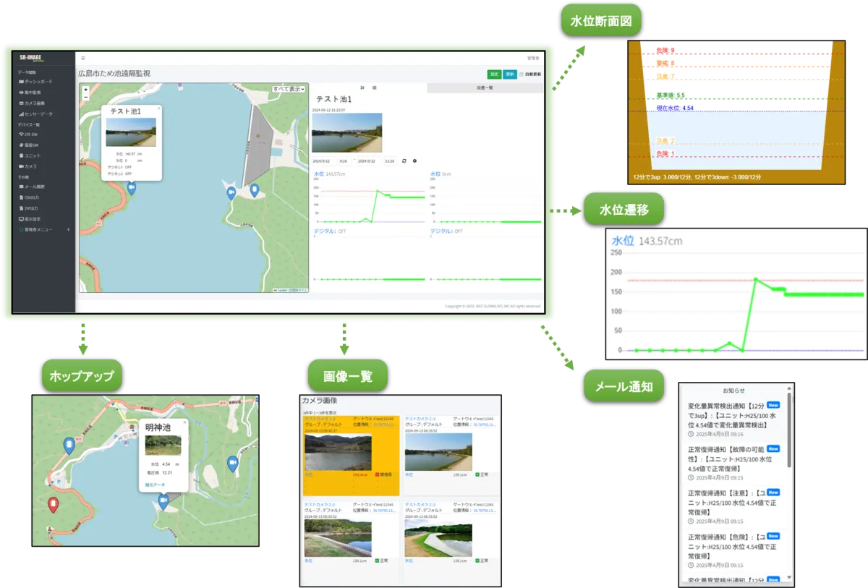Toggle the hamburger sidebar menu icon
The image size is (868, 588).
click(x=82, y=58)
